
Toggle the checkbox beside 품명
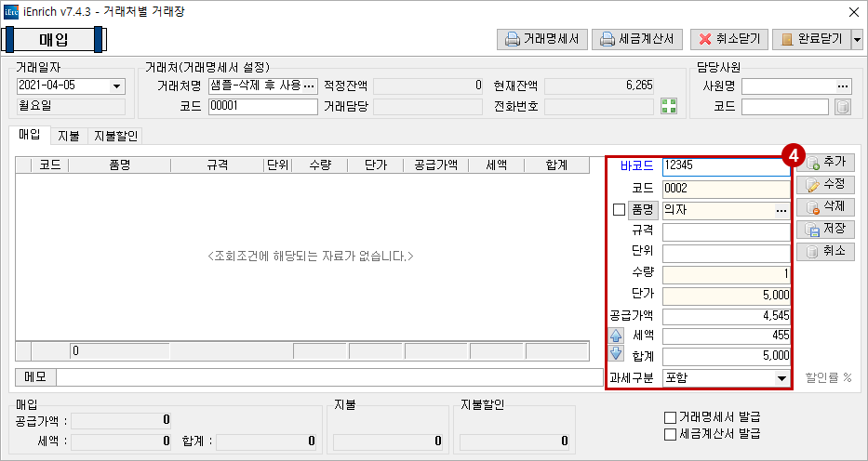pos(619,210)
